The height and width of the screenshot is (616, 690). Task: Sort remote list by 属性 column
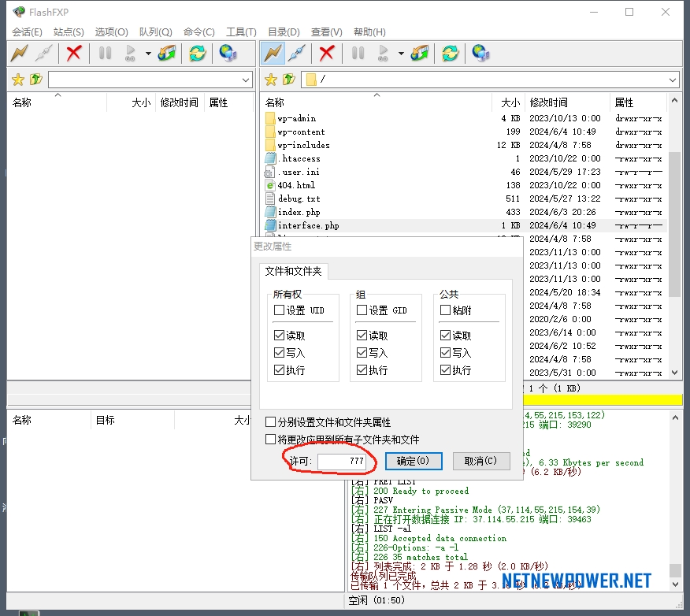point(638,102)
